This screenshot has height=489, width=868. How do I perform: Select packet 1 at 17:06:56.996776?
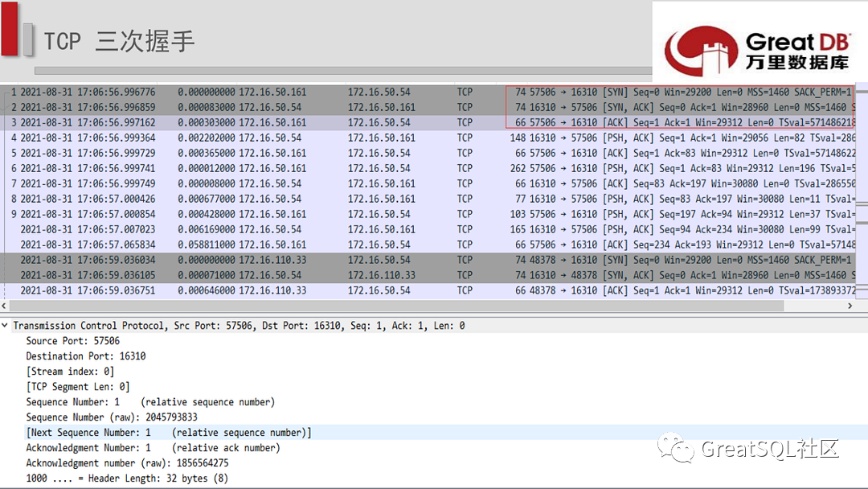[428, 92]
